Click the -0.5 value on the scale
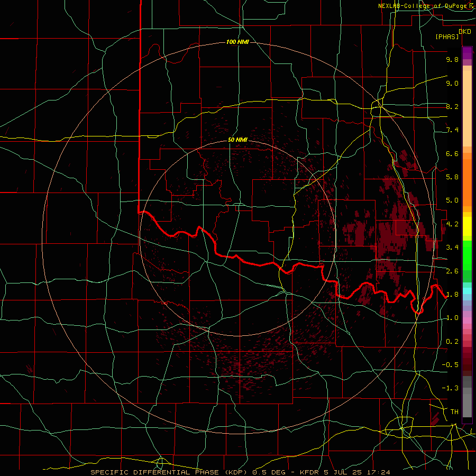 click(x=450, y=365)
